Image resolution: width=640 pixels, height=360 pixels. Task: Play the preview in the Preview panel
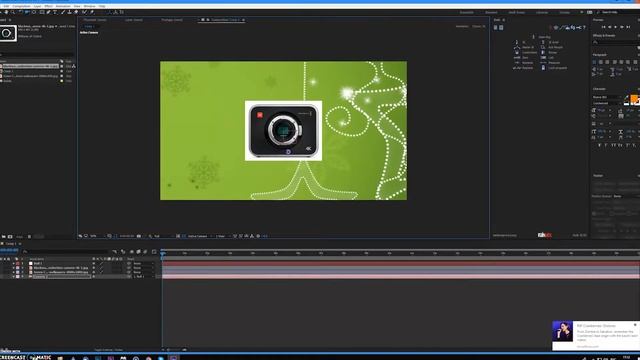[x=616, y=27]
